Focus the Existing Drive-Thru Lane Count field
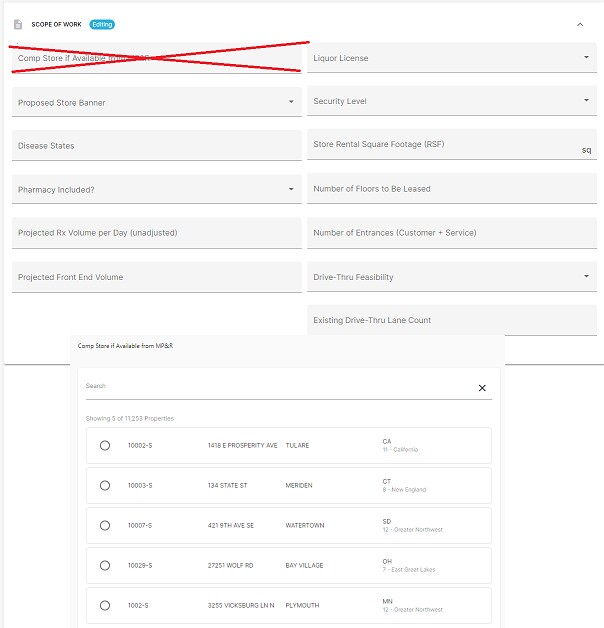This screenshot has height=628, width=604. [452, 320]
